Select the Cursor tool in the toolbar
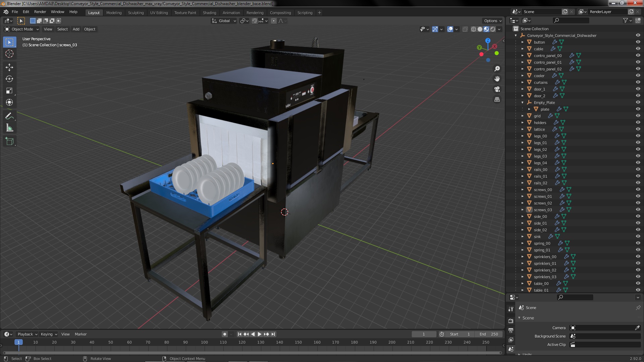The image size is (644, 362). pos(9,54)
